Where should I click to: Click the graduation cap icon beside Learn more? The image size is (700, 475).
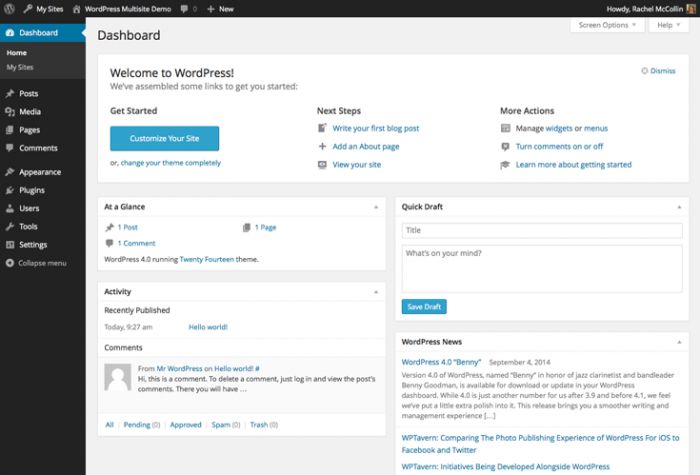click(x=505, y=165)
